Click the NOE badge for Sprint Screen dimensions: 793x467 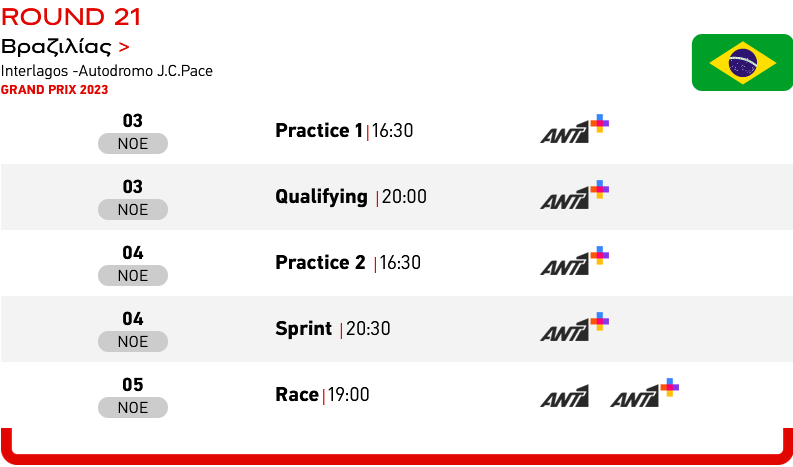point(133,342)
